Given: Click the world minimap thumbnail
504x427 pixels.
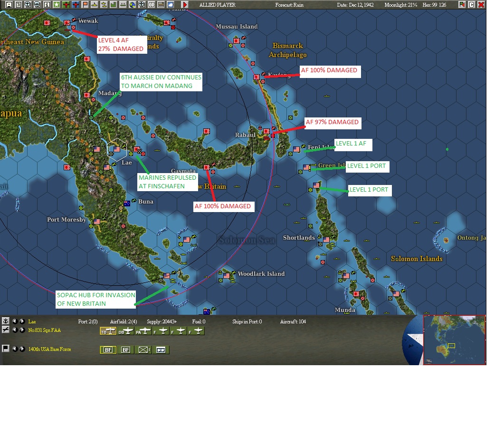Looking at the screenshot, I should pyautogui.click(x=455, y=340).
